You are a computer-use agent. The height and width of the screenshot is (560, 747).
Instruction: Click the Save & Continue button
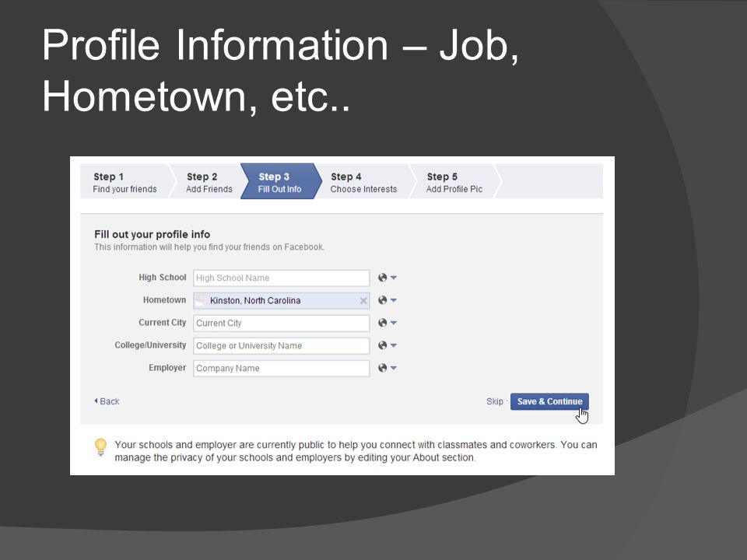click(549, 401)
